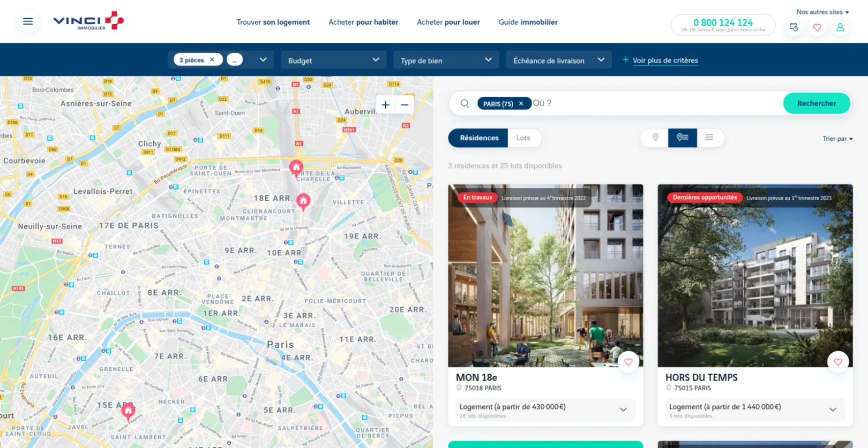The width and height of the screenshot is (868, 448).
Task: Click map marker near 18E ARR. label
Action: click(303, 201)
